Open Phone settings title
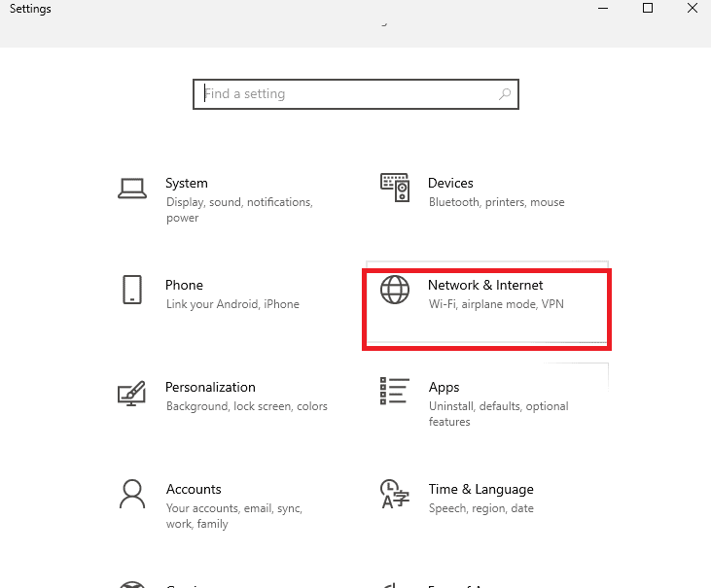Image resolution: width=711 pixels, height=588 pixels. (x=184, y=285)
